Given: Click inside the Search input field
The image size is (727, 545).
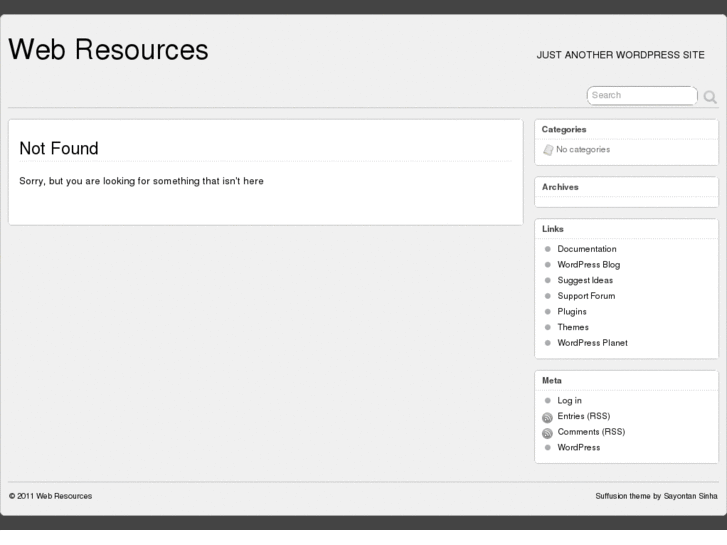Looking at the screenshot, I should pos(641,95).
